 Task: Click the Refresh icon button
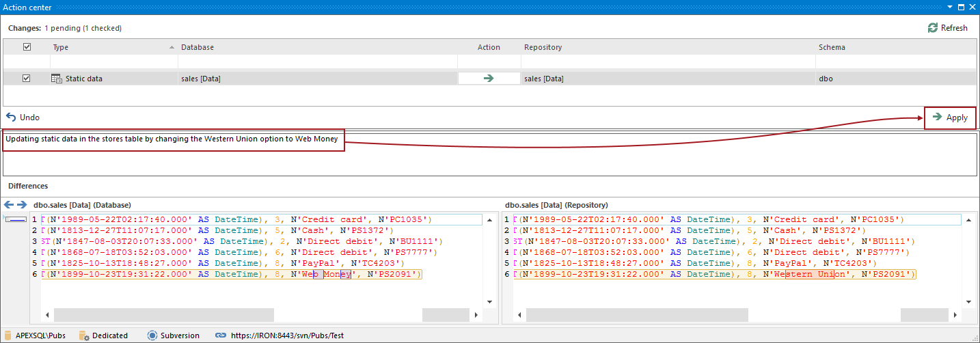coord(933,28)
